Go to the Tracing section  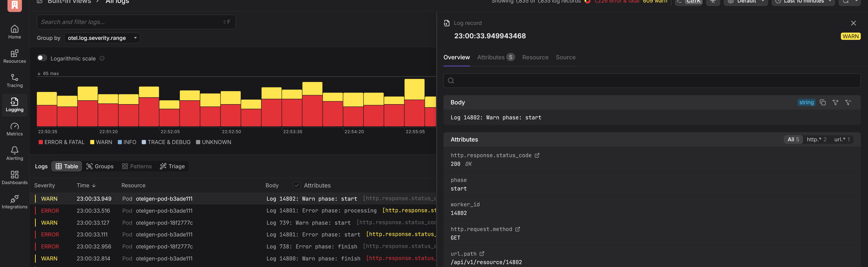tap(14, 81)
